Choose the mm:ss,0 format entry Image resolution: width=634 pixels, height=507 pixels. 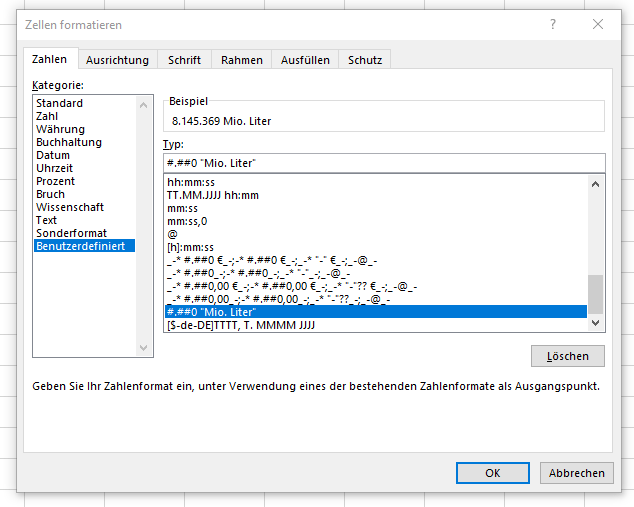(376, 221)
